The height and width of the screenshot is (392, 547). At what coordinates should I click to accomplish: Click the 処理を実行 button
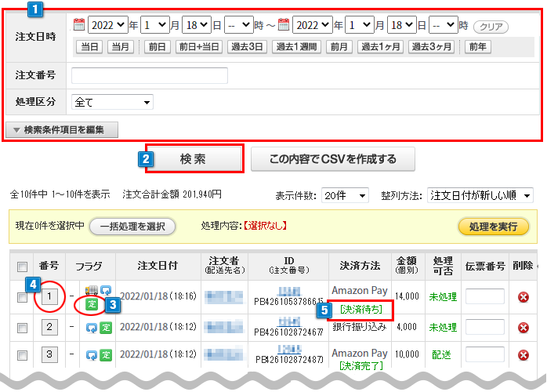(493, 227)
